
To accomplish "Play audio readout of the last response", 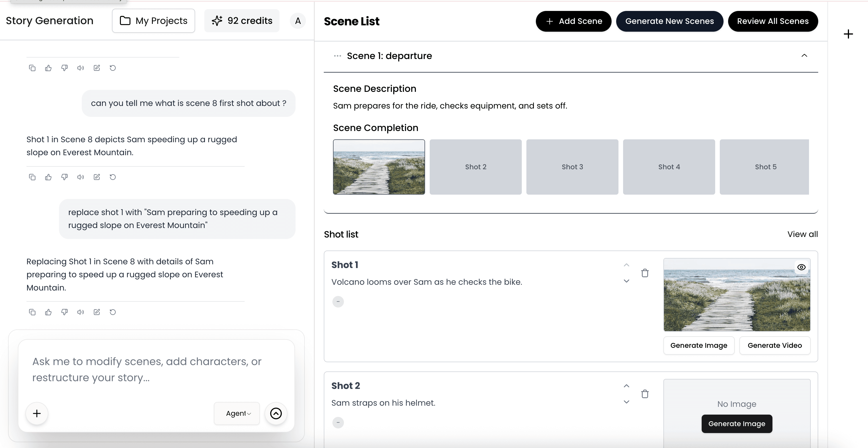I will pos(80,312).
